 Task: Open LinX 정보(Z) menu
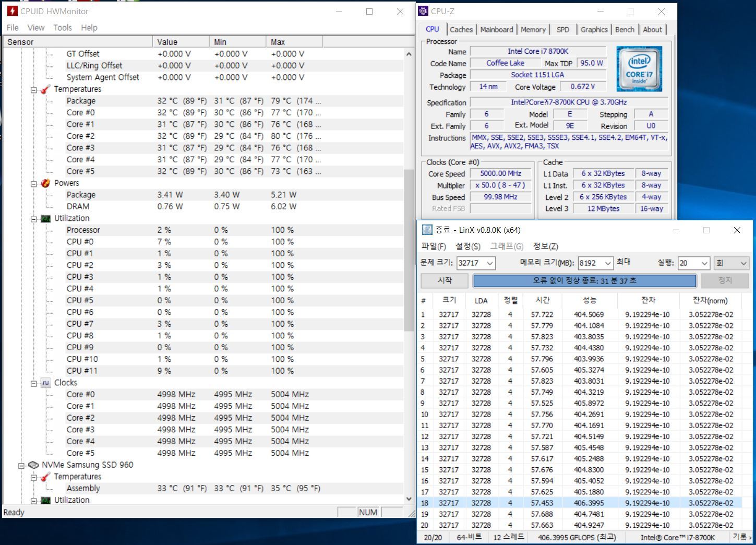point(546,246)
